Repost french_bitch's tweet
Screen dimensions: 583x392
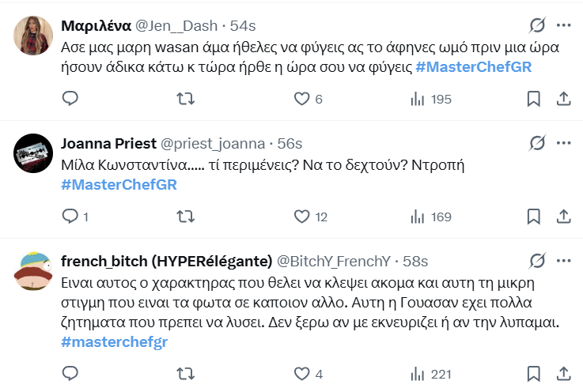pyautogui.click(x=185, y=373)
